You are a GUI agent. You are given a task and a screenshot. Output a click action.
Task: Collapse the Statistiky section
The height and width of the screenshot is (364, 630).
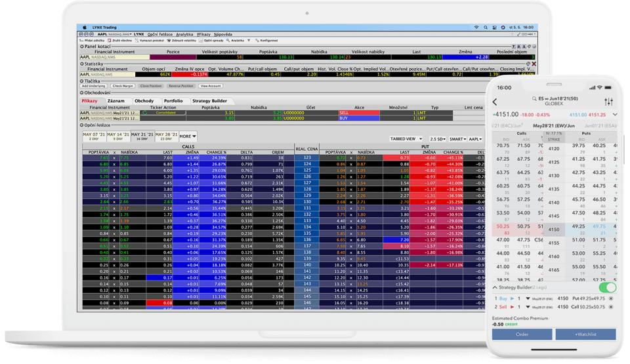coord(82,64)
